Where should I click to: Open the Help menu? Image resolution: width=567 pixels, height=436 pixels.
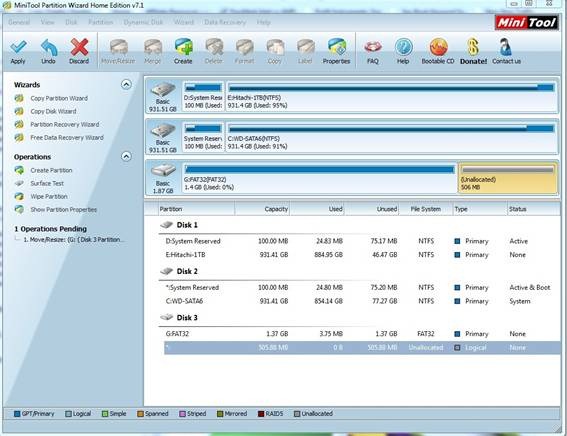click(x=264, y=22)
